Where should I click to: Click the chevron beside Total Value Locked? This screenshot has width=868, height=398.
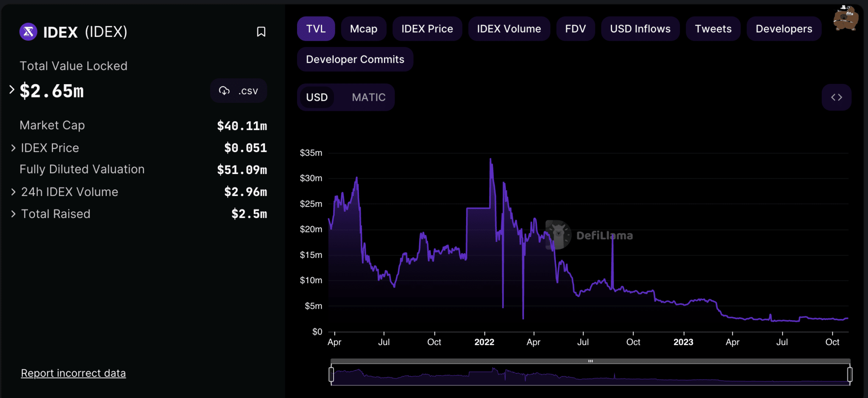coord(11,89)
